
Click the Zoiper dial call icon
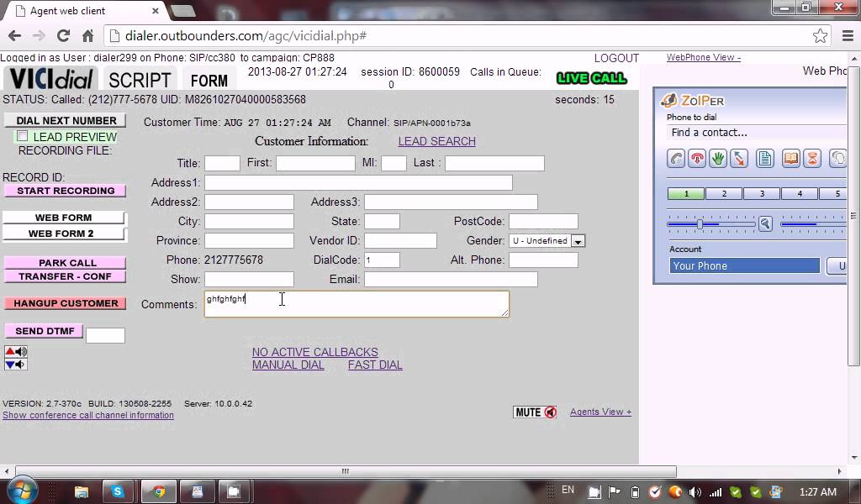tap(676, 159)
